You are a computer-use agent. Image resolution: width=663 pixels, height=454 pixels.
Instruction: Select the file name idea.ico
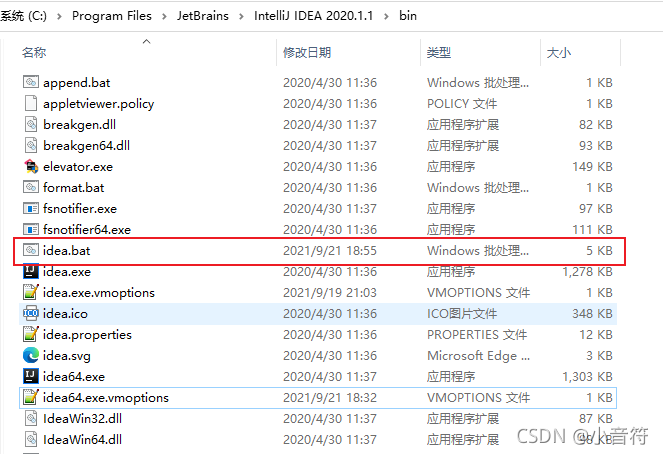(65, 314)
